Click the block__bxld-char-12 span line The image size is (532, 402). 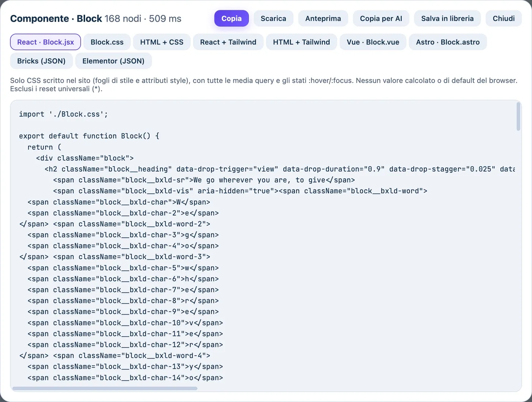click(x=125, y=345)
